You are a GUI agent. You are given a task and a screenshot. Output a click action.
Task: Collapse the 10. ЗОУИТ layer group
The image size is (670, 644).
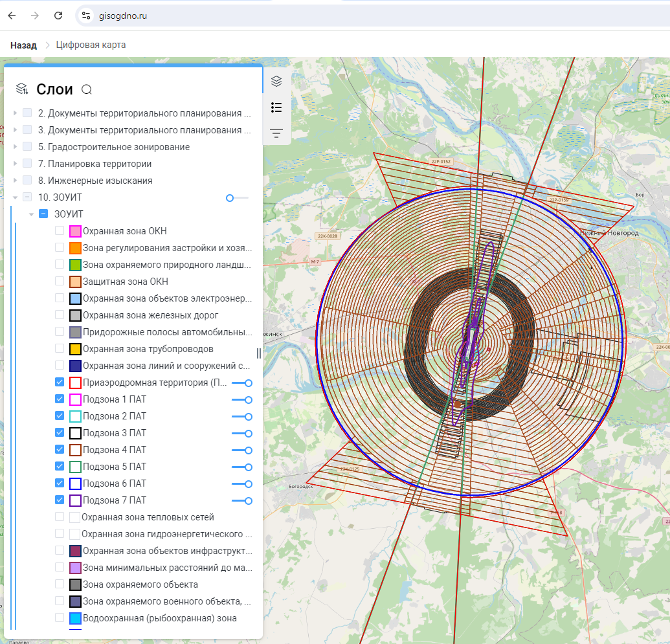[15, 197]
